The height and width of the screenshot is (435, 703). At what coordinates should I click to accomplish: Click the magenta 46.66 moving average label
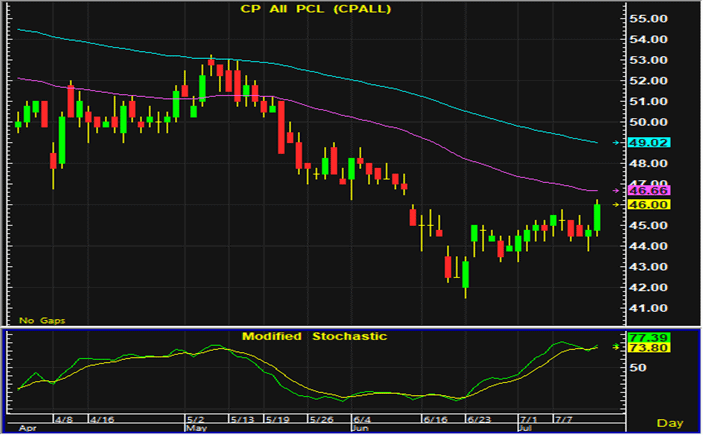(x=649, y=191)
